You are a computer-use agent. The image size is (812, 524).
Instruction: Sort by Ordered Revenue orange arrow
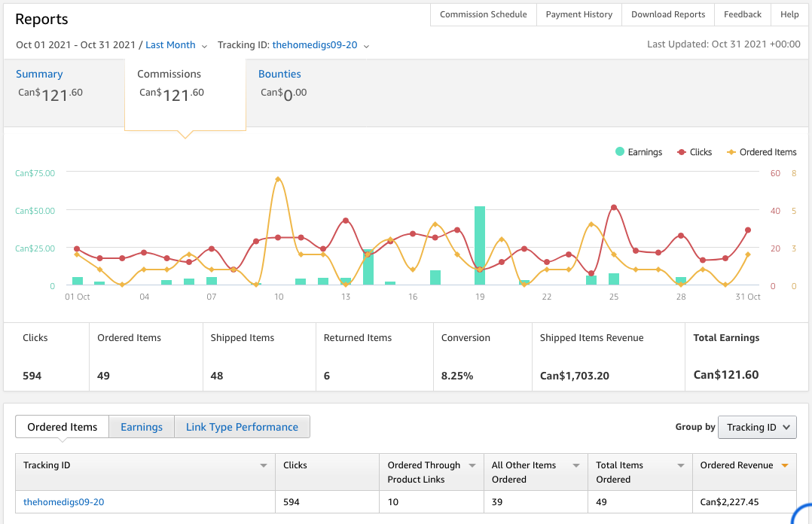coord(785,465)
